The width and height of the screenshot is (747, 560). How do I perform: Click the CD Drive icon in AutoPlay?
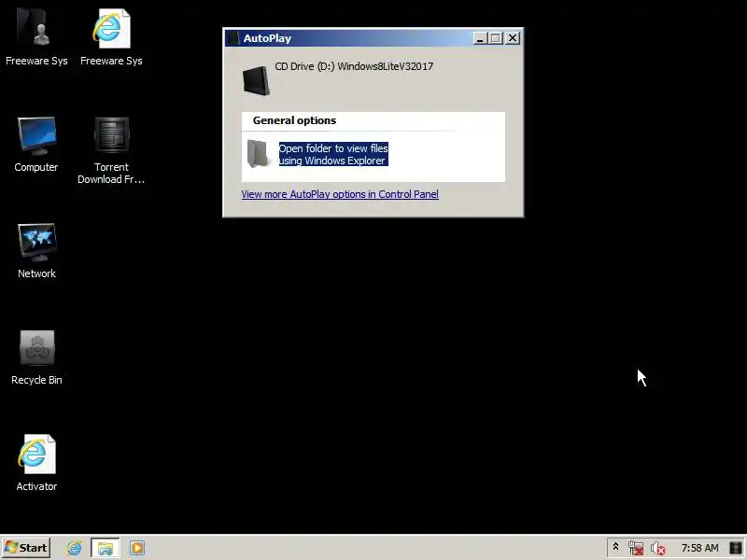point(256,81)
